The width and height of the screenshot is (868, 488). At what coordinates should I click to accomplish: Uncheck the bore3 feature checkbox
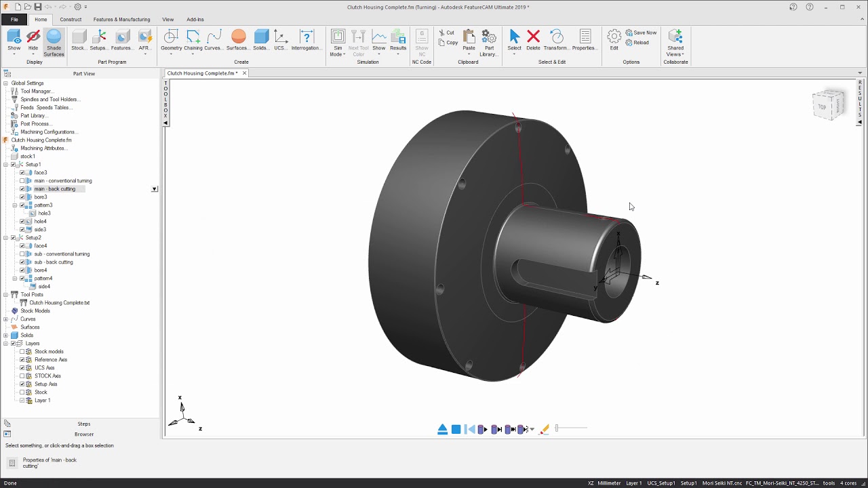22,197
